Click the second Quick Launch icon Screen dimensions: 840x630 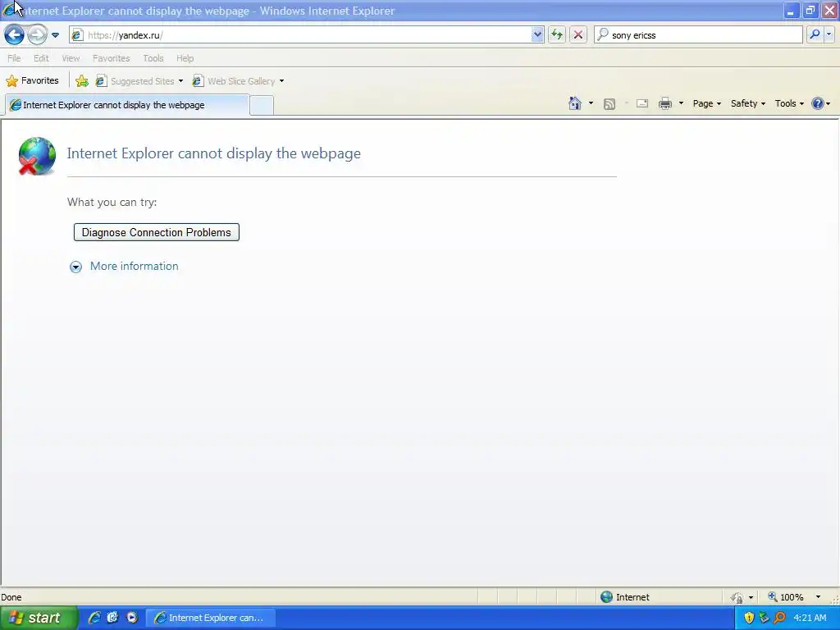pyautogui.click(x=112, y=618)
